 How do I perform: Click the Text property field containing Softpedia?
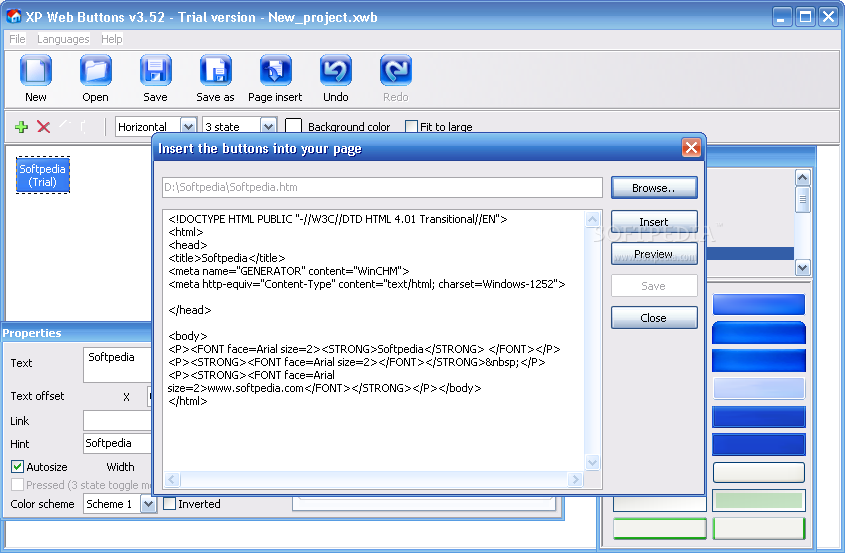pyautogui.click(x=117, y=365)
